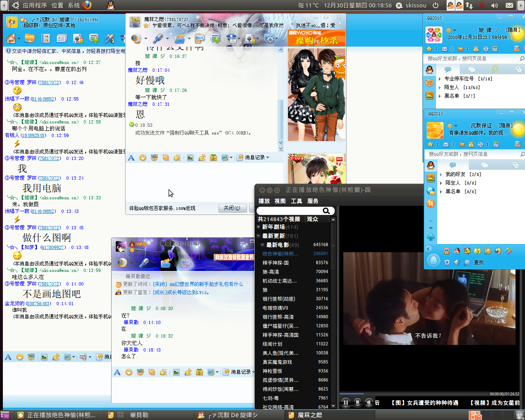Image resolution: width=525 pixels, height=420 pixels.
Task: Click gift box icon in 魔森之戀 chat
Action: point(213,157)
